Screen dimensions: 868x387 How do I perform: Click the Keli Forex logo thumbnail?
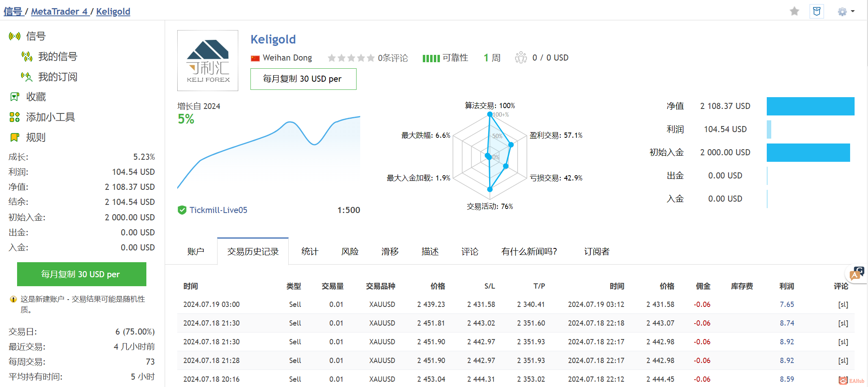(208, 61)
